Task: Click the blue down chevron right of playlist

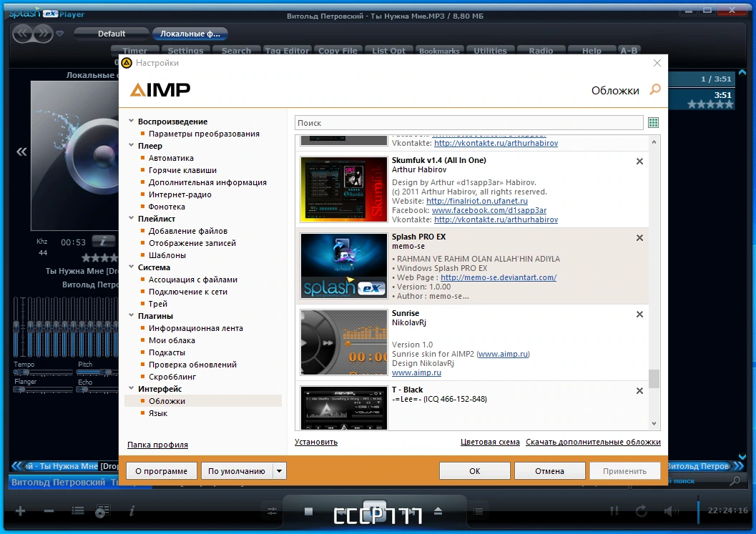Action: [x=742, y=456]
